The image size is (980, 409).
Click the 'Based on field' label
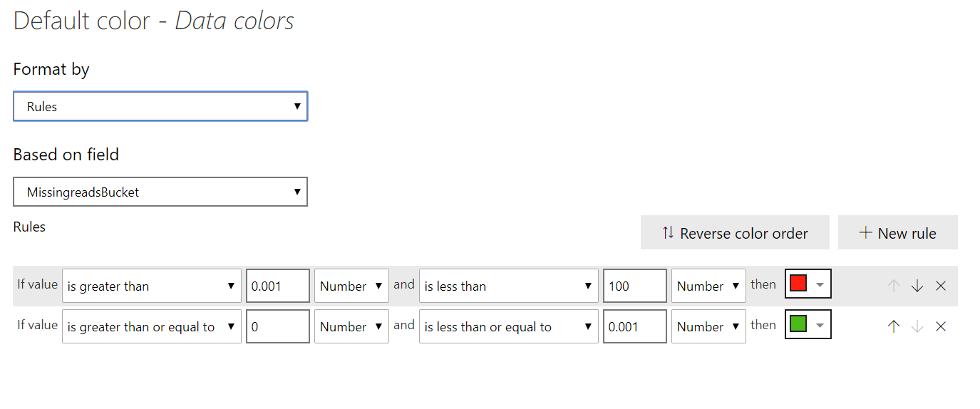click(66, 155)
